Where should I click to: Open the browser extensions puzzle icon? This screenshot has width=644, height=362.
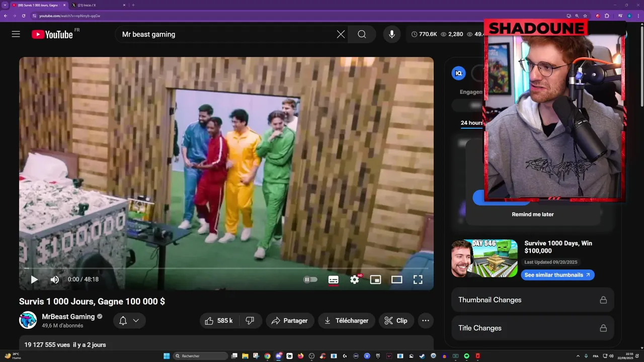tap(607, 16)
